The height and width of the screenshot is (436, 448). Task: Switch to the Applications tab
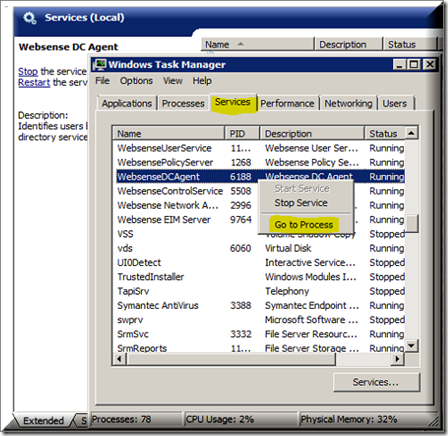[x=127, y=104]
